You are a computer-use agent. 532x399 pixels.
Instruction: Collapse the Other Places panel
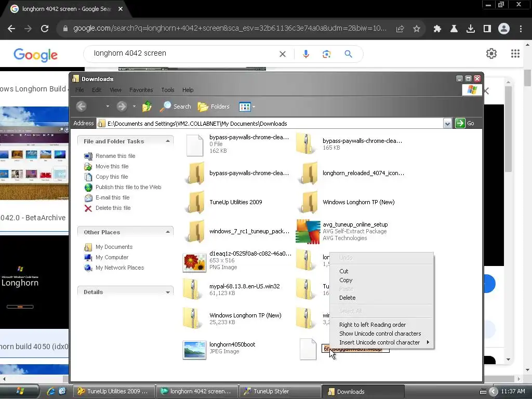[x=168, y=232]
